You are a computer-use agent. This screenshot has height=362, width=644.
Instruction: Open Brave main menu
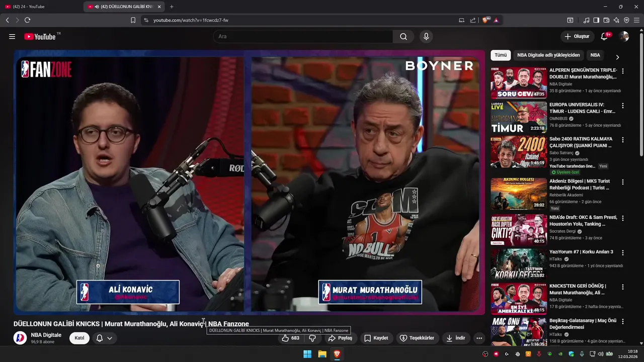[x=637, y=20]
